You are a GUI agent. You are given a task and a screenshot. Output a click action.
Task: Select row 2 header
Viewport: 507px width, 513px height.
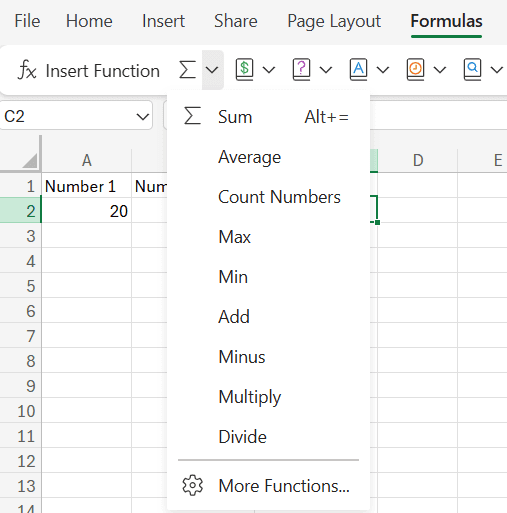[x=21, y=211]
